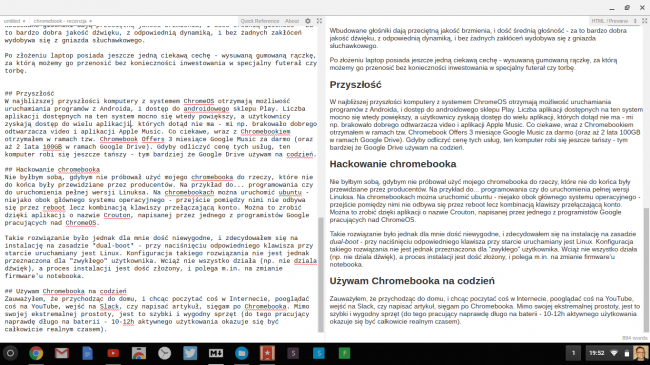Open the clock showing 19:52
Viewport: 650px width, 365px height.
(x=597, y=353)
